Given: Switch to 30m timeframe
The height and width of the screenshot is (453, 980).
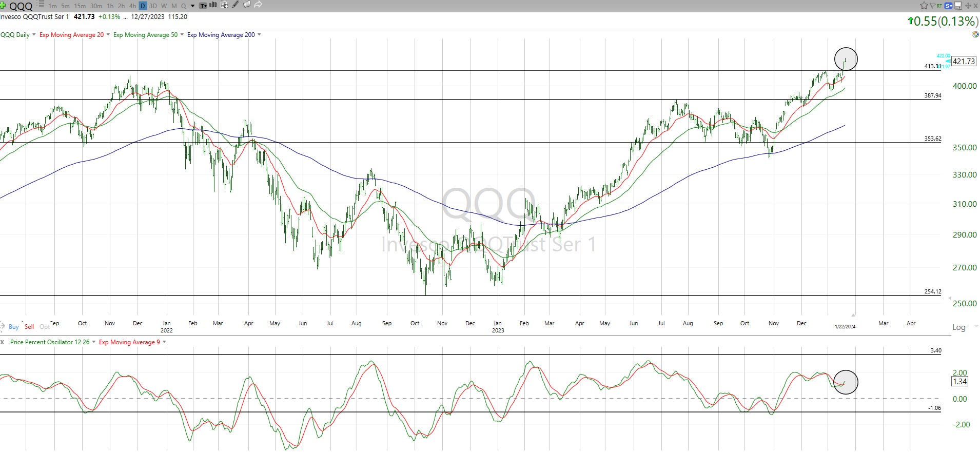Looking at the screenshot, I should tap(96, 6).
